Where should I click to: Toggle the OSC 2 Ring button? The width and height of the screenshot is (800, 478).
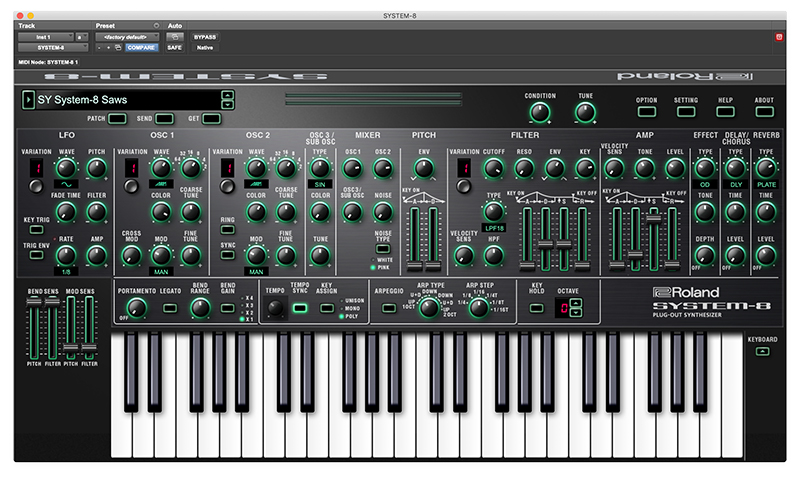(228, 230)
